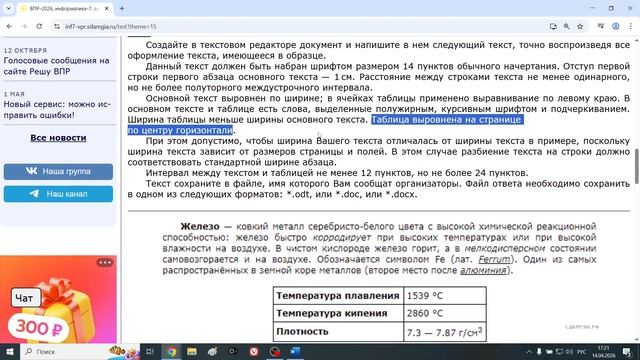Open the install/cast icon in address bar
Viewport: 640px width, 360px height.
point(553,26)
